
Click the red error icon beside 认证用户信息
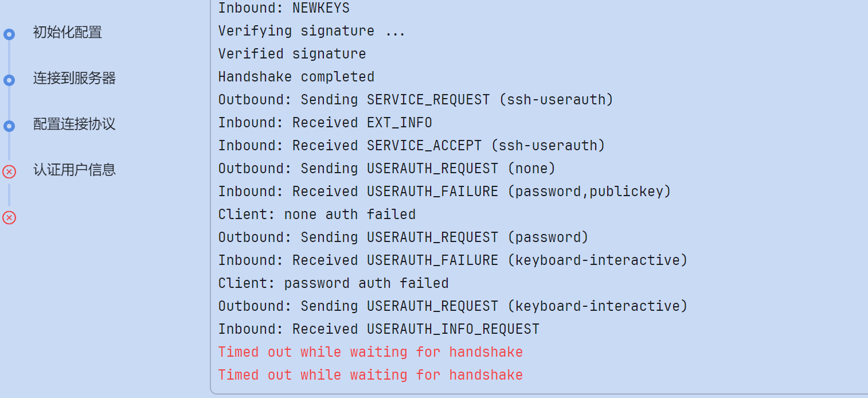coord(9,171)
